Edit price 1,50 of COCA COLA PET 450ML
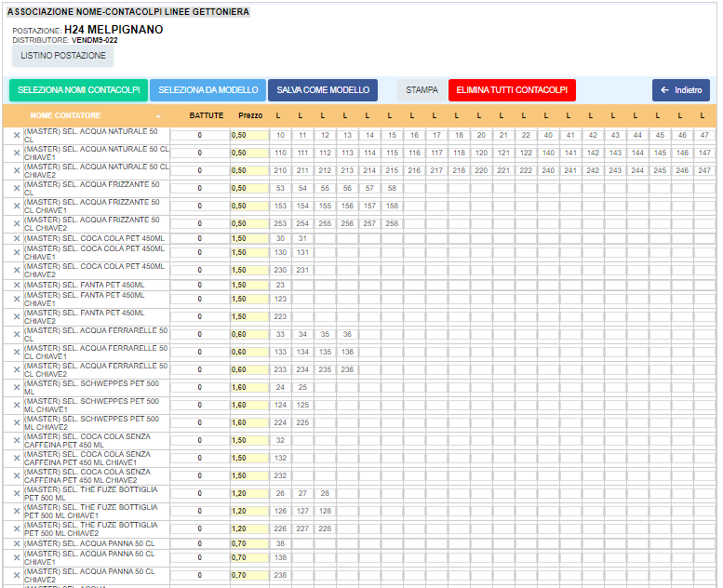Image resolution: width=723 pixels, height=588 pixels. point(249,238)
